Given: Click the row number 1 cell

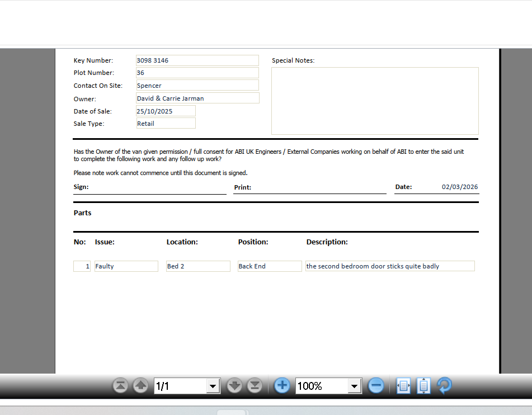Looking at the screenshot, I should click(82, 266).
